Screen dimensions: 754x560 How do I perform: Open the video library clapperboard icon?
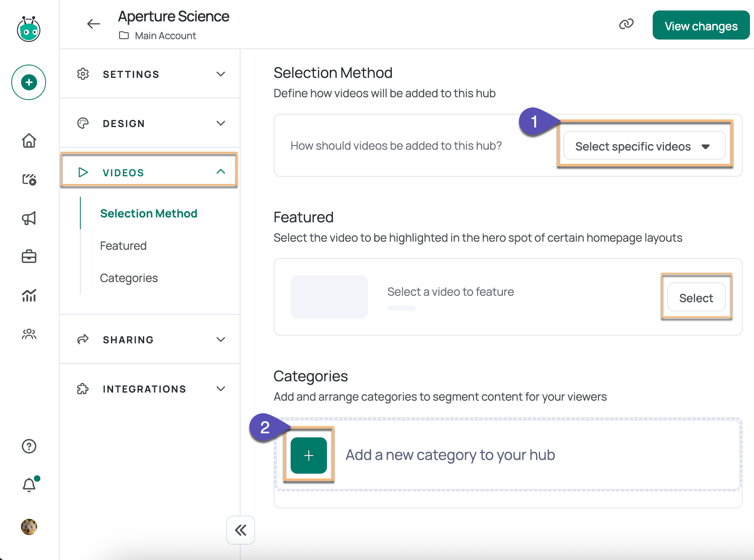point(29,179)
